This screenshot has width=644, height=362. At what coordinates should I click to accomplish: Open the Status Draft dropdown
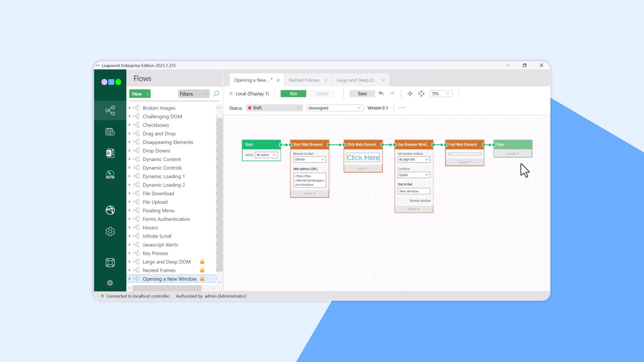[274, 108]
